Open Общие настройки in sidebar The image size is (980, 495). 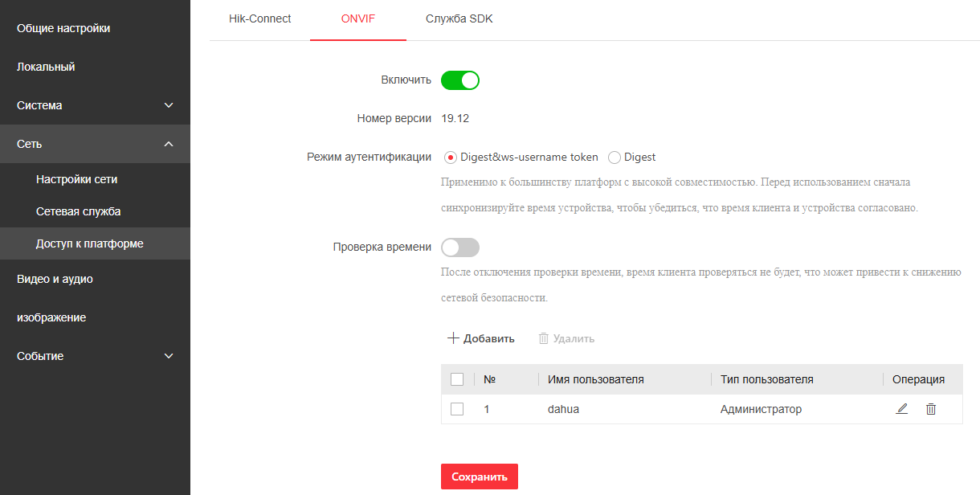point(63,28)
